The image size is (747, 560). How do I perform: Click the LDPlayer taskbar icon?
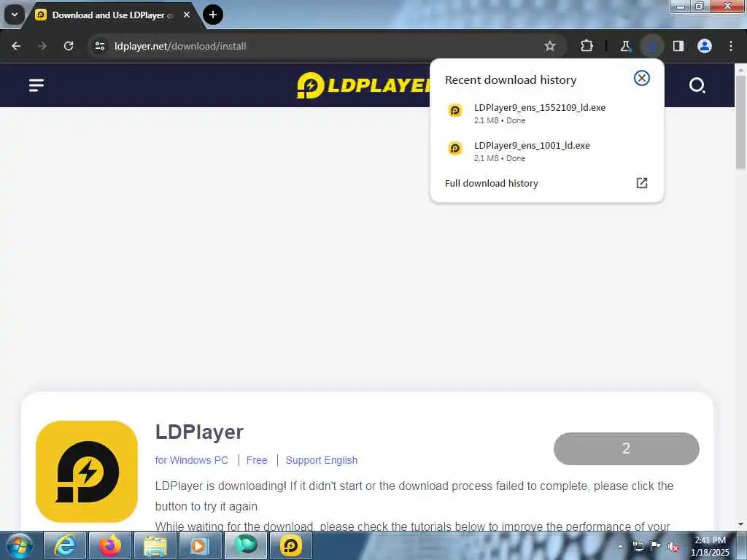[x=290, y=545]
